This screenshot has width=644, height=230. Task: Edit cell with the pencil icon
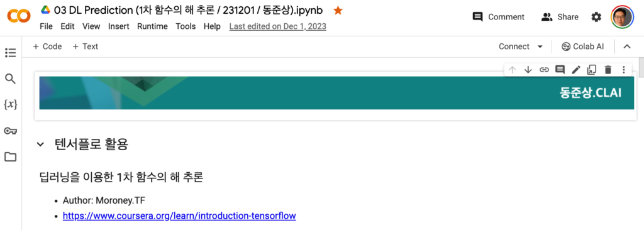click(576, 70)
